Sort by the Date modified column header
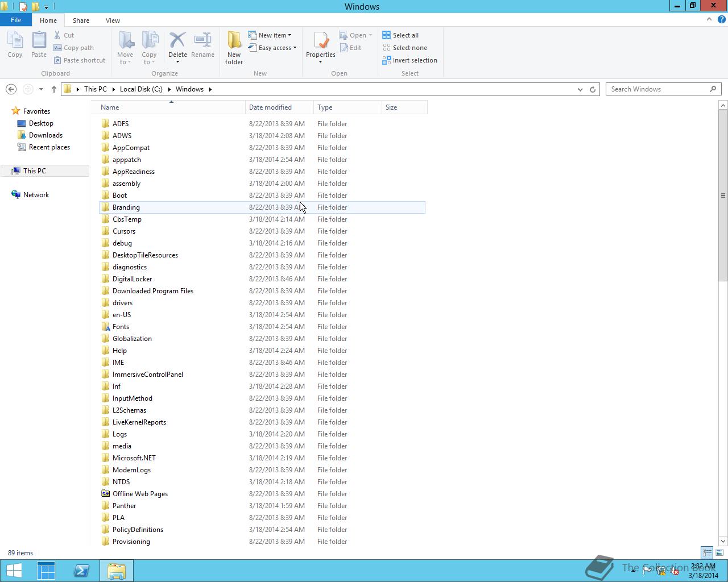This screenshot has height=582, width=728. point(279,107)
